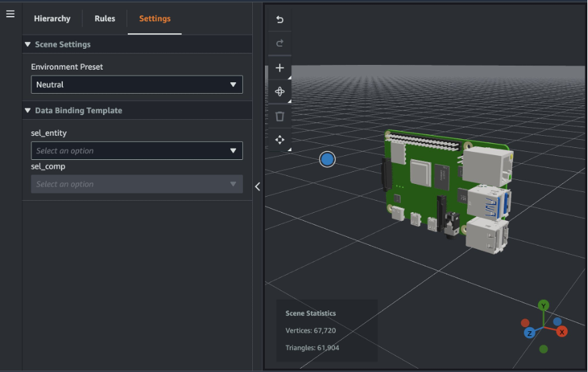Screen dimensions: 588x372
Task: Open the sel_entity dropdown
Action: point(136,151)
